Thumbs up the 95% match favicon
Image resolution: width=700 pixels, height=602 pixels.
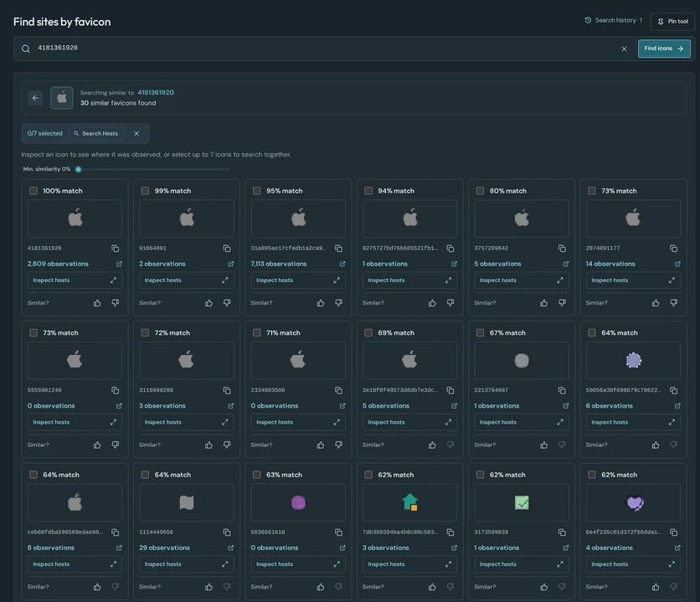321,303
